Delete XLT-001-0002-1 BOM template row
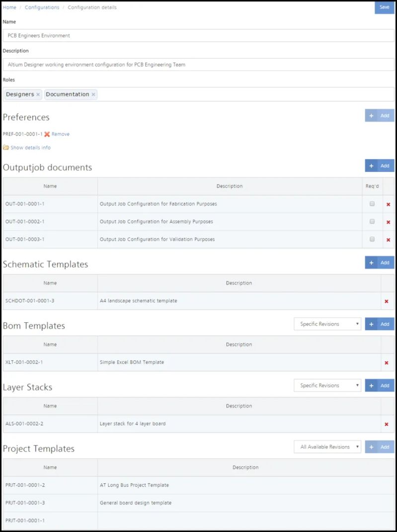Image resolution: width=397 pixels, height=532 pixels. (x=387, y=362)
